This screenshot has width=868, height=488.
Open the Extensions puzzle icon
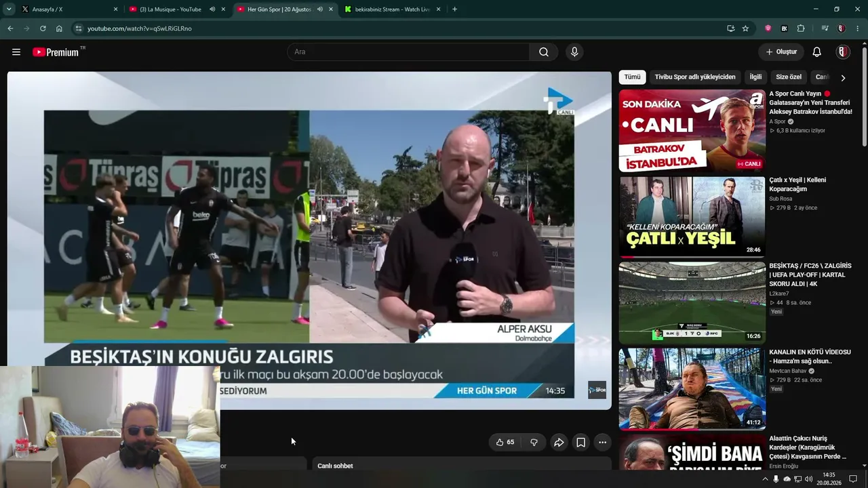pyautogui.click(x=801, y=28)
